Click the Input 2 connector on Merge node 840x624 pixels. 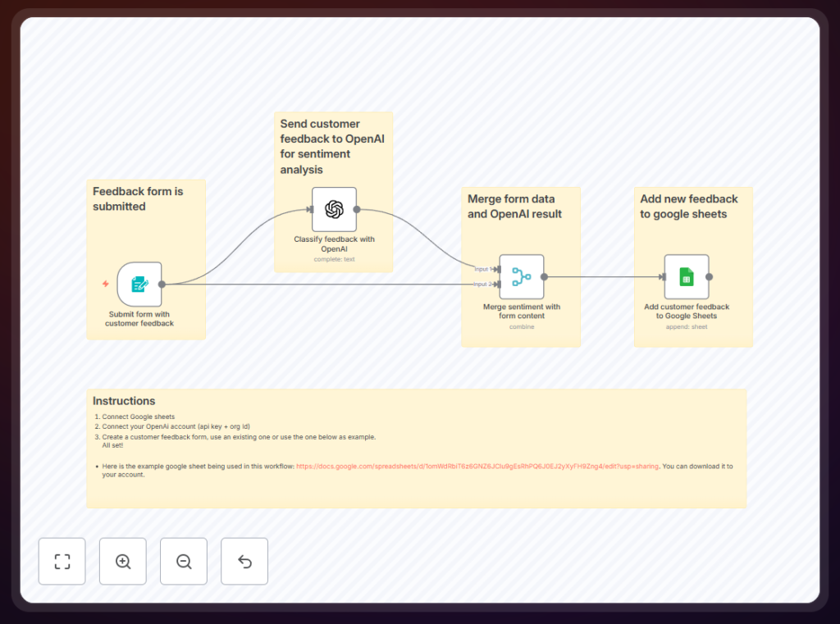click(x=498, y=285)
